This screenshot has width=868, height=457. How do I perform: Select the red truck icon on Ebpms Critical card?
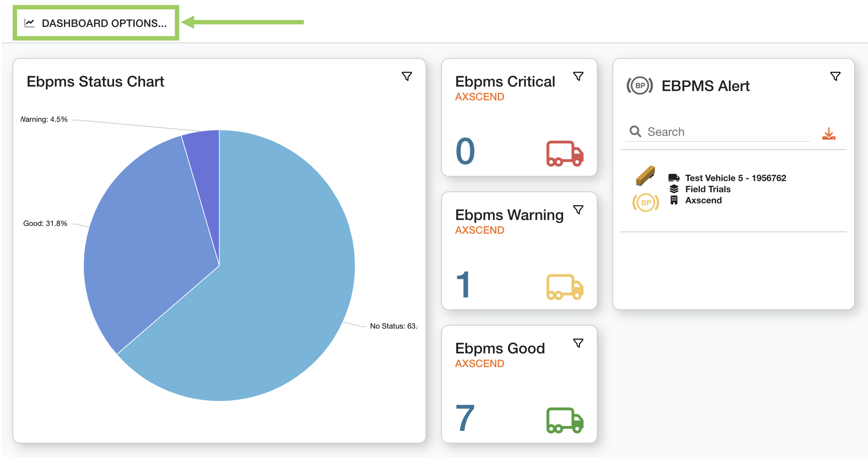(565, 153)
